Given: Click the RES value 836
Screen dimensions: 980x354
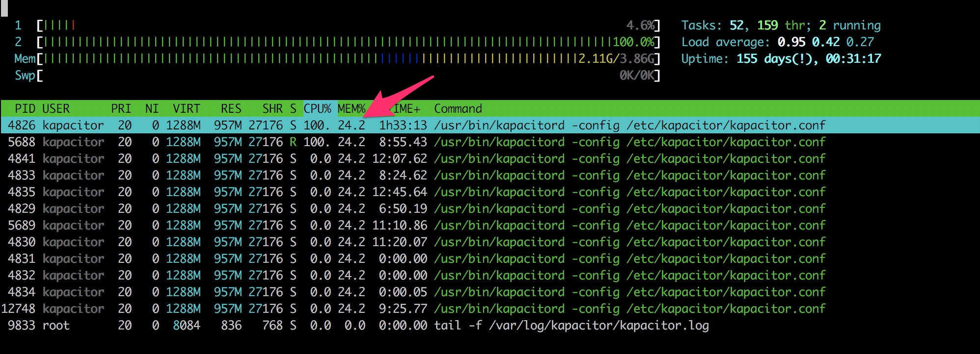Looking at the screenshot, I should [x=231, y=325].
